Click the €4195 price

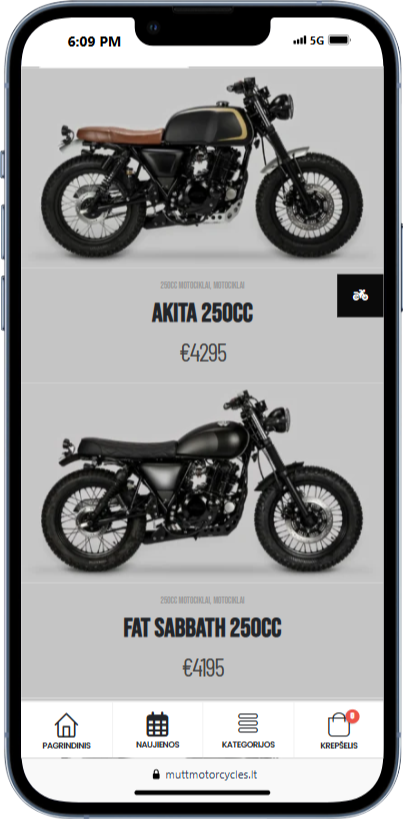click(x=203, y=668)
